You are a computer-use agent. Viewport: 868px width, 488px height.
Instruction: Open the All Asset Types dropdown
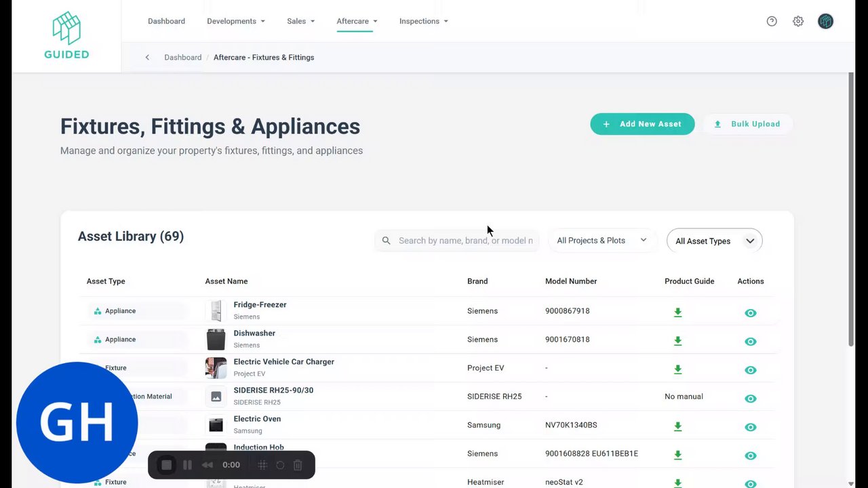coord(715,241)
